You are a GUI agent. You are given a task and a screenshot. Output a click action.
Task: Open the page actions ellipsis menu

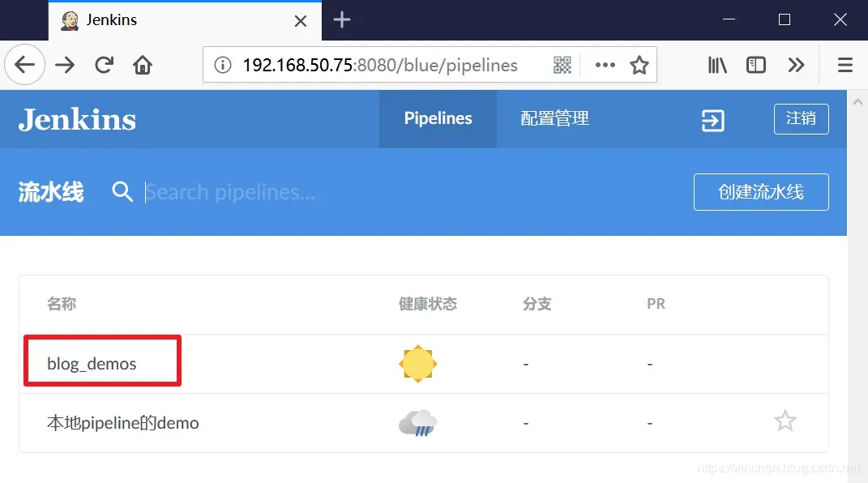point(605,65)
